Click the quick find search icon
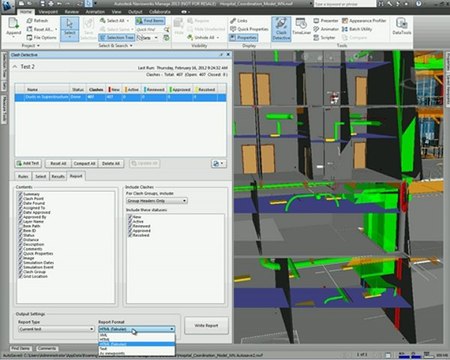Screen dimensions: 450x360 pyautogui.click(x=166, y=29)
